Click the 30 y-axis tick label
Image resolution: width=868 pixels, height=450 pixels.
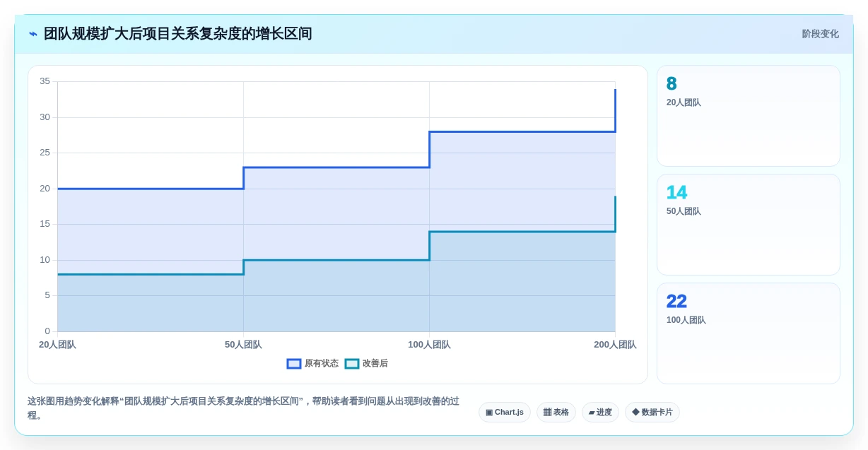[45, 117]
